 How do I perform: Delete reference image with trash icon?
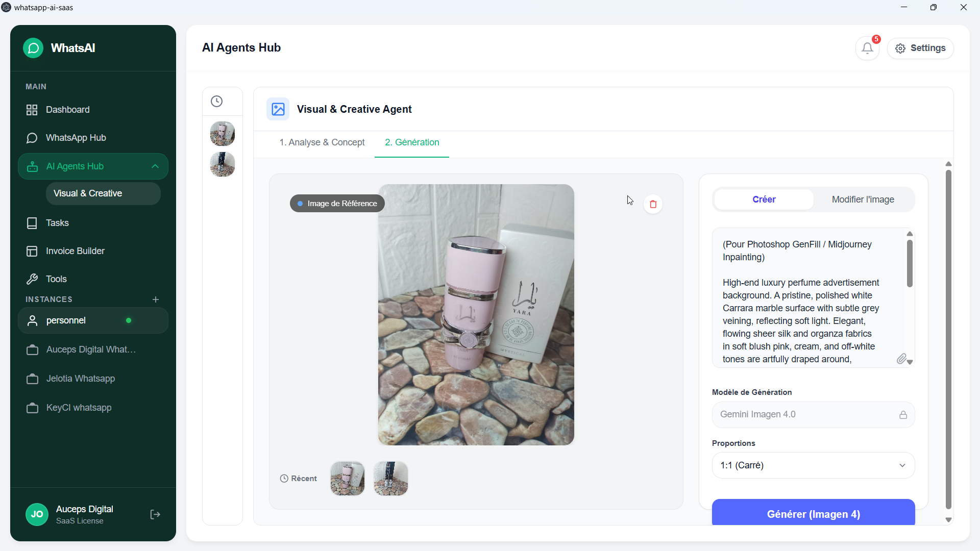(x=653, y=204)
